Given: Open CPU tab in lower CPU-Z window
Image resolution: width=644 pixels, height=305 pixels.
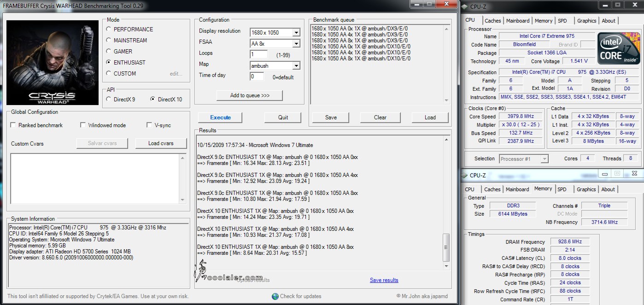Looking at the screenshot, I should click(x=470, y=189).
